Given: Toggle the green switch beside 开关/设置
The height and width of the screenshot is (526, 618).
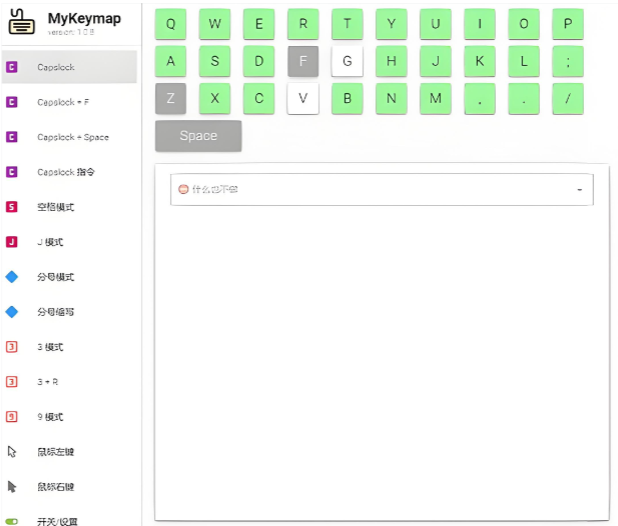Looking at the screenshot, I should (12, 521).
